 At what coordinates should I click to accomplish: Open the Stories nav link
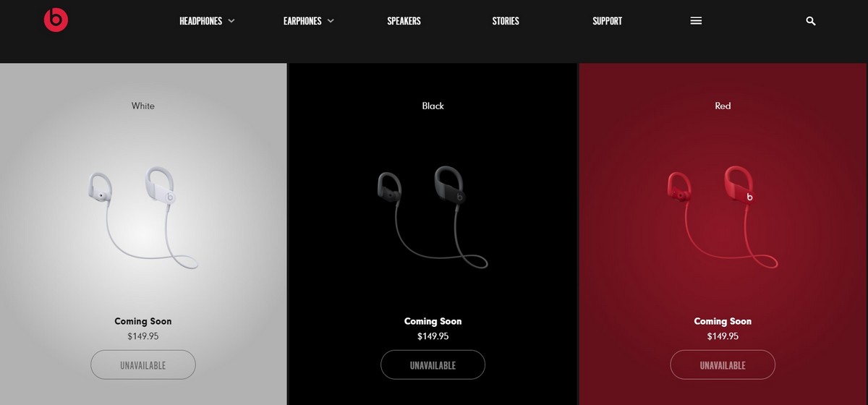click(x=506, y=21)
